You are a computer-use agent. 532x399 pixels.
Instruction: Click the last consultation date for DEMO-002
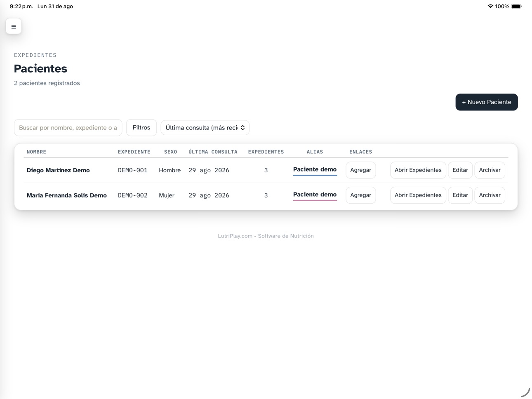[209, 195]
